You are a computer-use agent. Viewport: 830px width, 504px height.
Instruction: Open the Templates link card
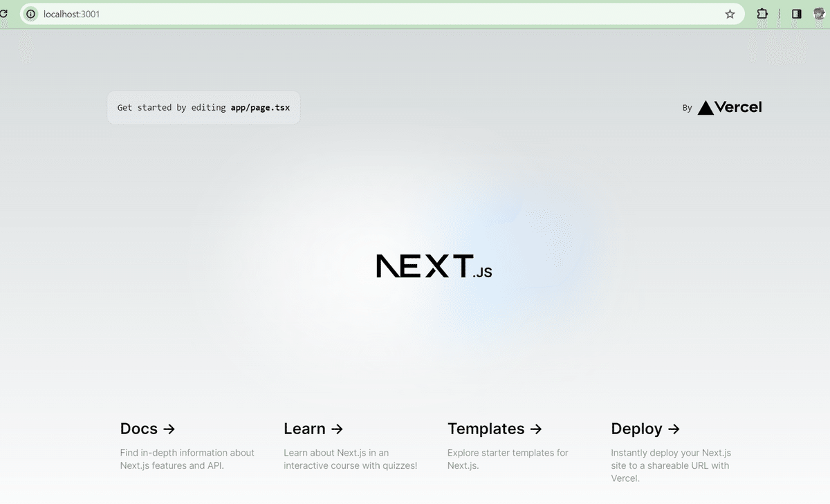click(x=515, y=446)
